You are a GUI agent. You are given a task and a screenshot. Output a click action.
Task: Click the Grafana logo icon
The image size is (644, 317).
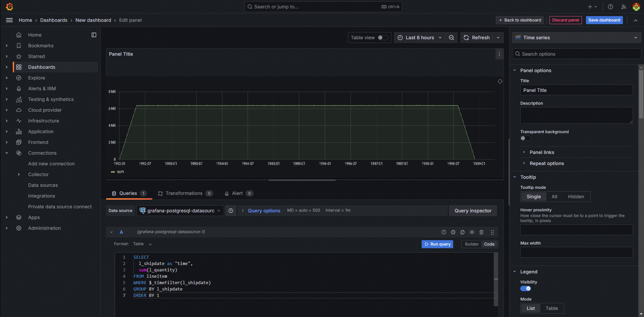9,7
